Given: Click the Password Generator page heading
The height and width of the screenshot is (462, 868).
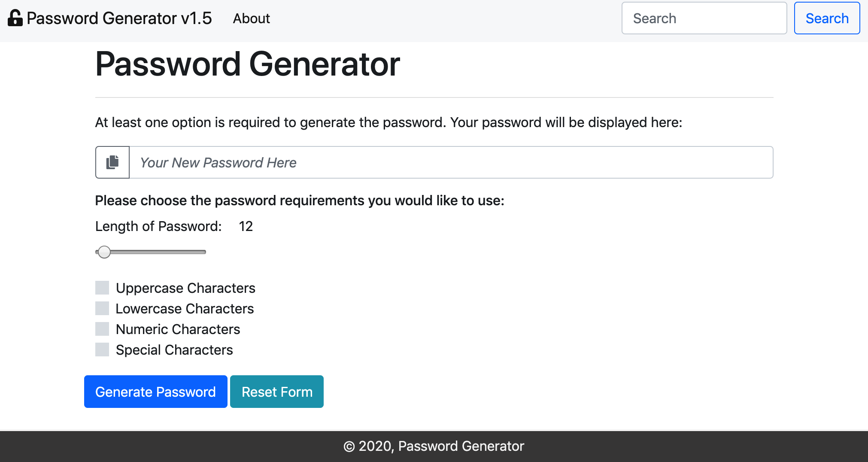Looking at the screenshot, I should [x=247, y=64].
